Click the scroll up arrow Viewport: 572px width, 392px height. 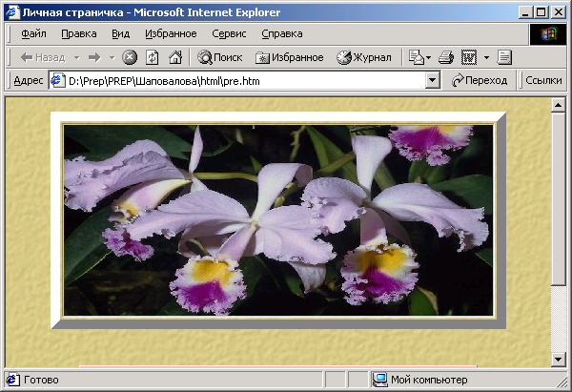[558, 106]
